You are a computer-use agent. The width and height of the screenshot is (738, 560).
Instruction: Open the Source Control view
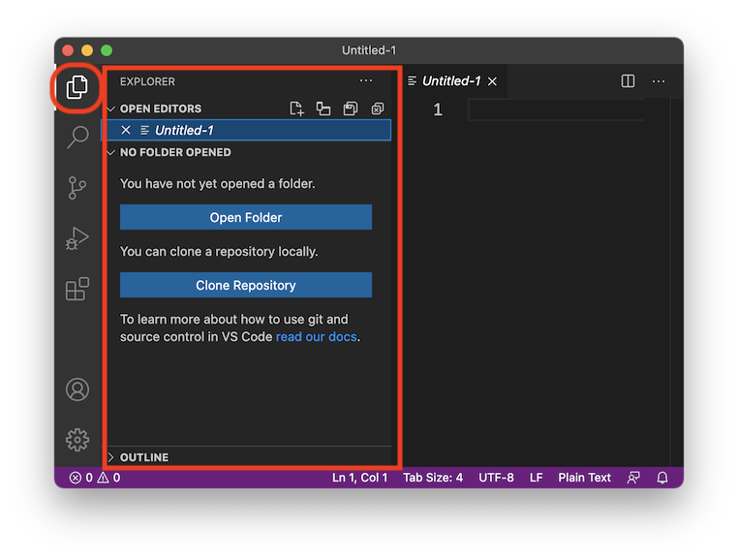click(x=77, y=188)
